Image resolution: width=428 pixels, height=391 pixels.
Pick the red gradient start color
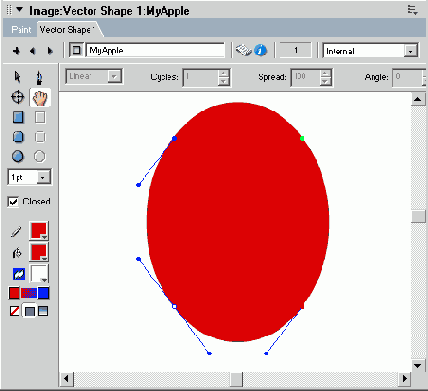[x=14, y=293]
